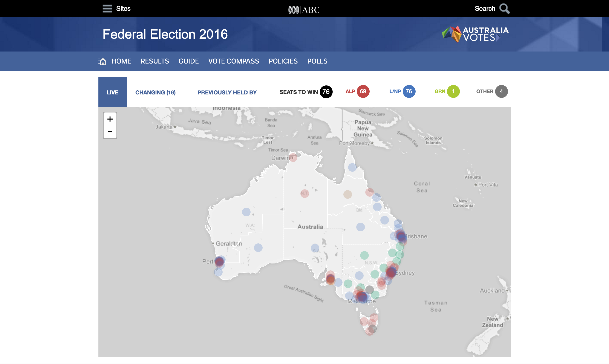Viewport: 609px width, 364px height.
Task: Click the Search magnifying glass icon
Action: point(504,9)
